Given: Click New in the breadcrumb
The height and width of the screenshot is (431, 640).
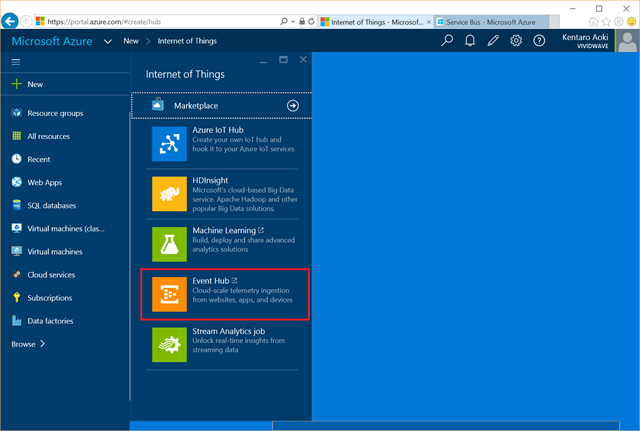Looking at the screenshot, I should pyautogui.click(x=131, y=41).
